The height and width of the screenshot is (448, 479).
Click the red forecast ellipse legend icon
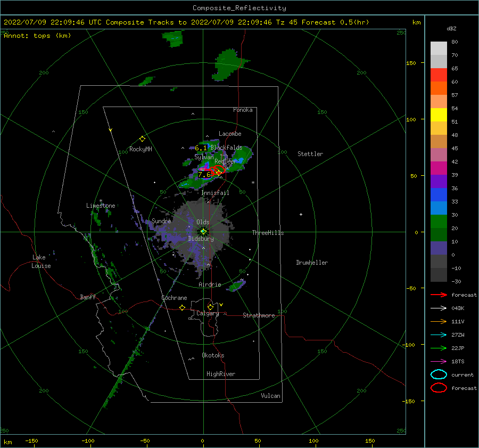click(x=439, y=388)
